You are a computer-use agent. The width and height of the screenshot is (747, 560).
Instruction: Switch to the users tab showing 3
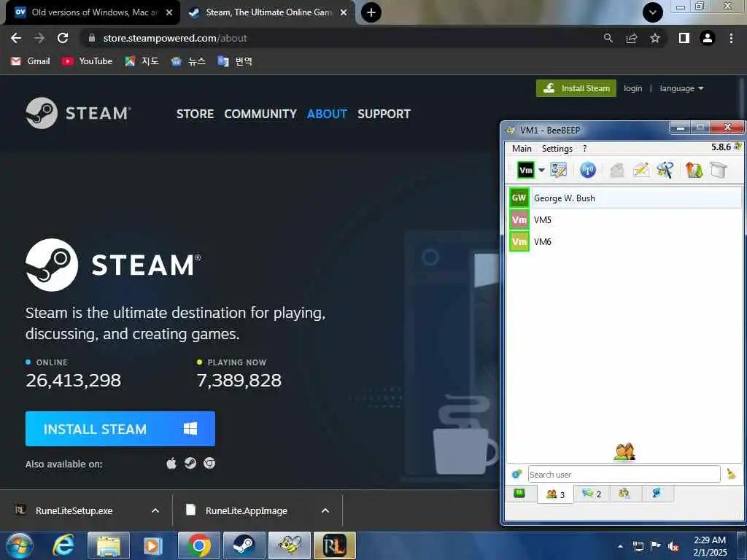point(555,494)
